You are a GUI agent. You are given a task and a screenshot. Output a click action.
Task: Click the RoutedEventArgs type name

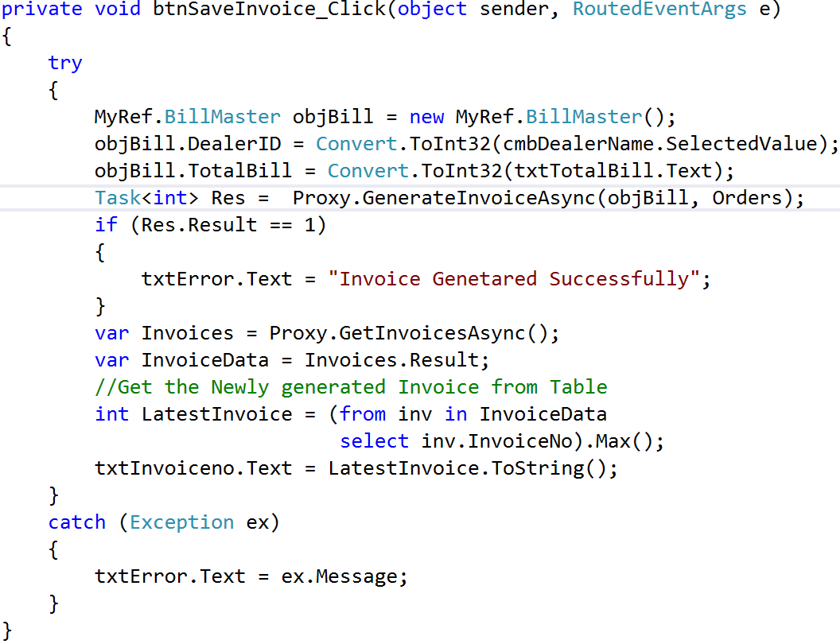659,9
